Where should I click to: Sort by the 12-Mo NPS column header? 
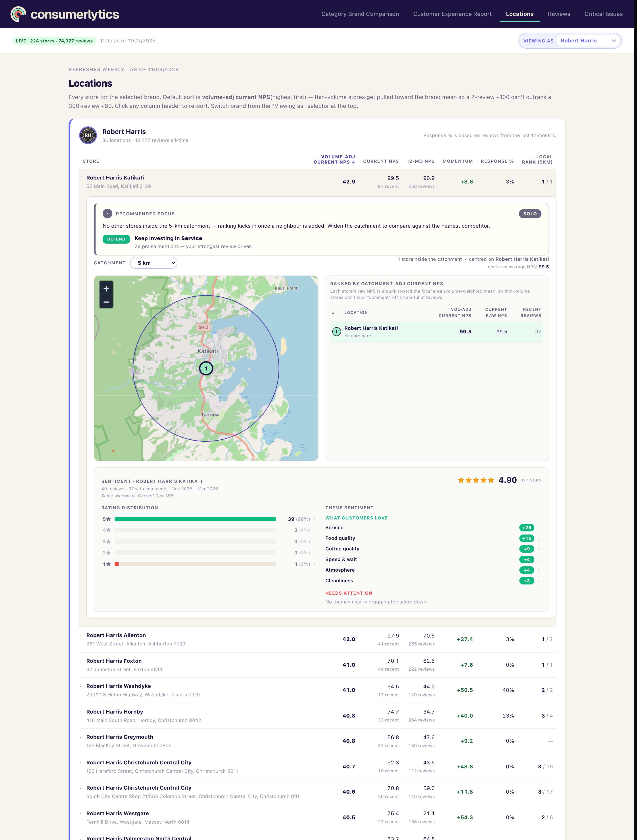coord(420,161)
